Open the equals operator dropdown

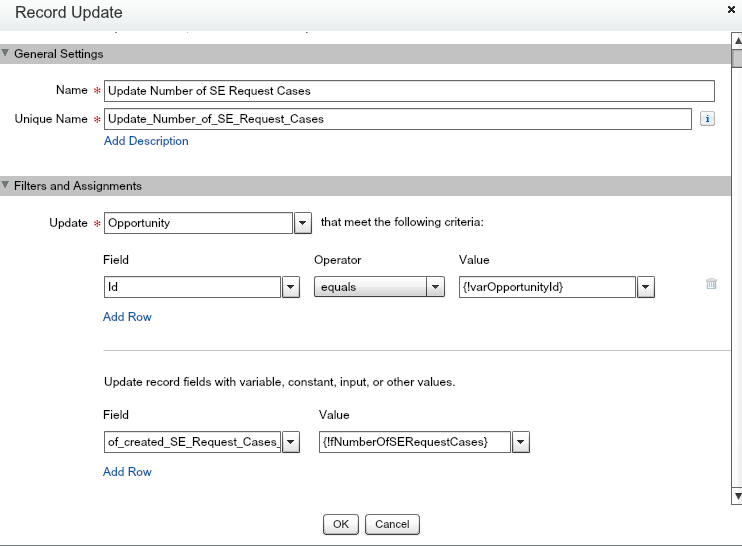(x=435, y=288)
